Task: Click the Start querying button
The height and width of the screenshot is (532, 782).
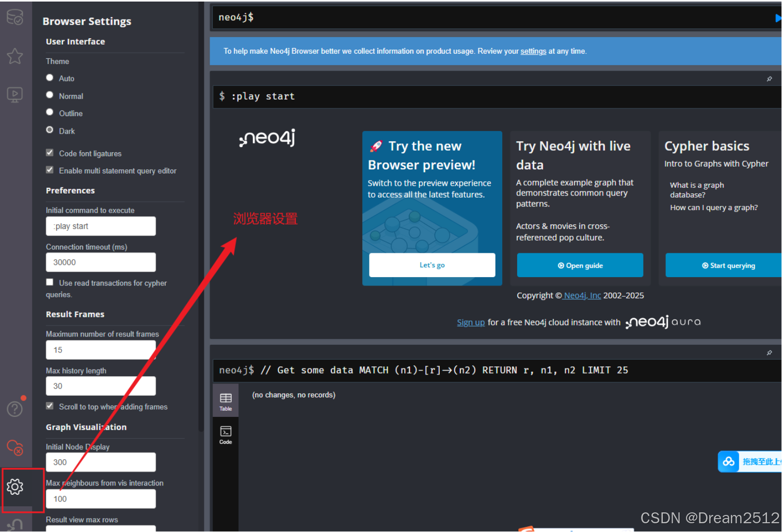Action: pyautogui.click(x=724, y=265)
